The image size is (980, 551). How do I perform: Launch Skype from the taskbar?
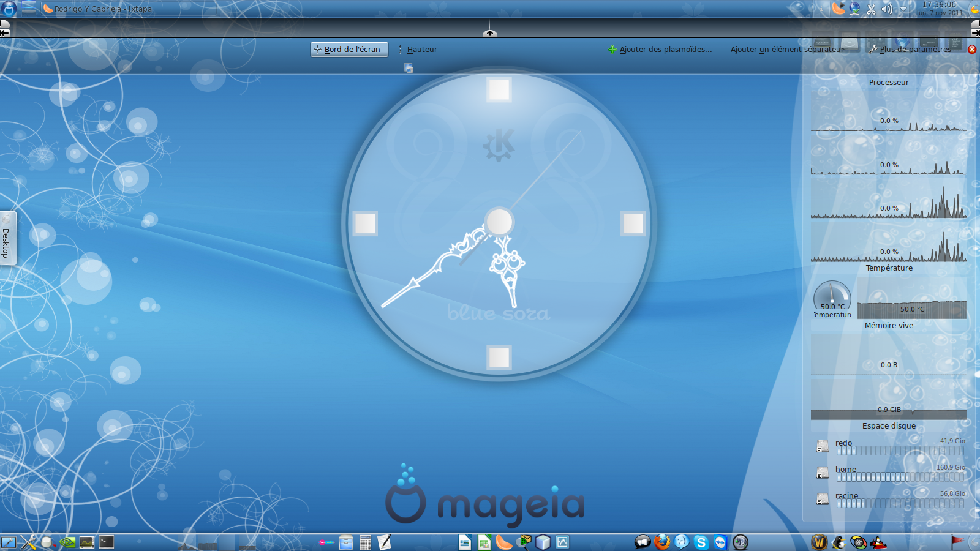[x=701, y=542]
